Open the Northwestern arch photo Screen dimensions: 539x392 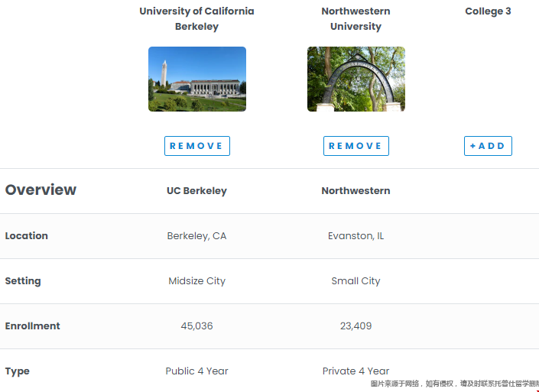[356, 79]
